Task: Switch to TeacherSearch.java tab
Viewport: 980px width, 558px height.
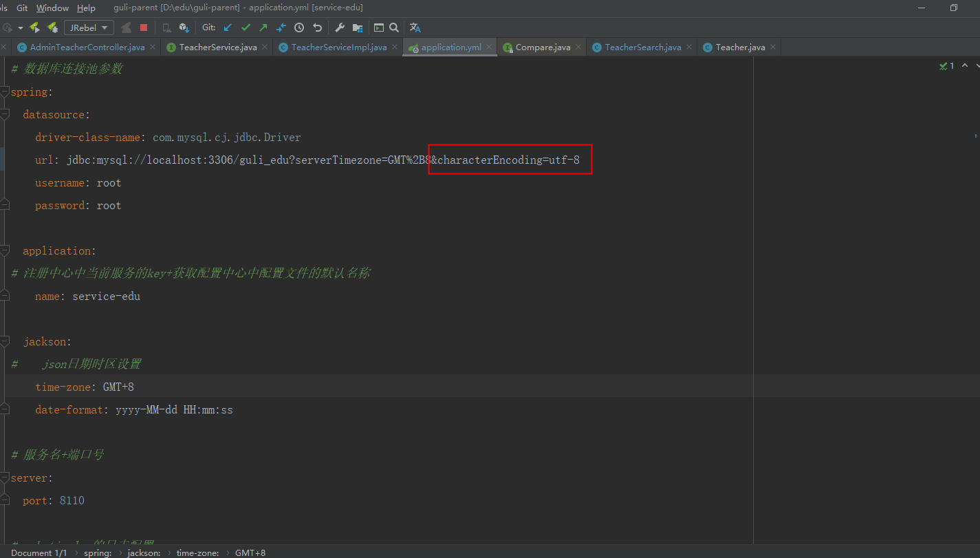Action: click(642, 47)
